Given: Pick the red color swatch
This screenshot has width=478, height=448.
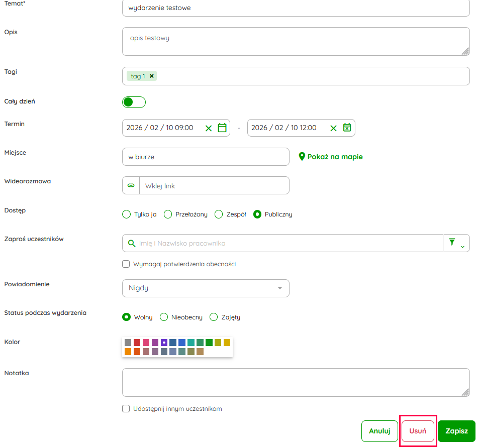Looking at the screenshot, I should [x=137, y=343].
